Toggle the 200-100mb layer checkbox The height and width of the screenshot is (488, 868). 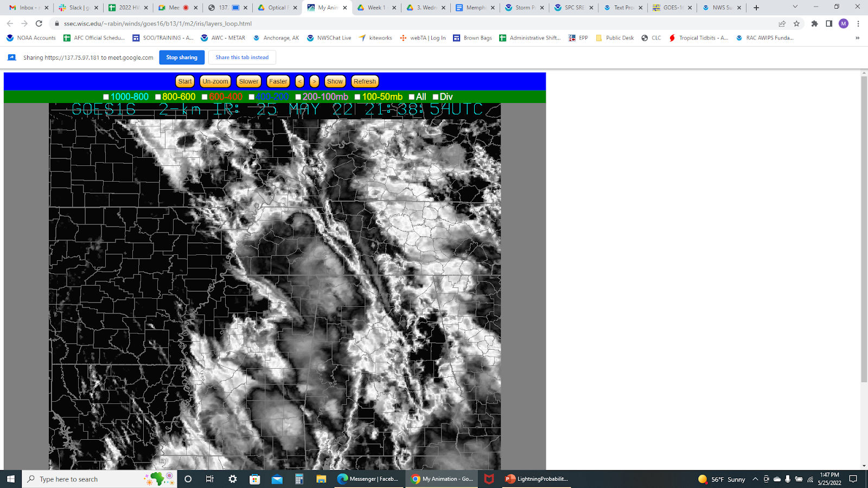pyautogui.click(x=298, y=97)
